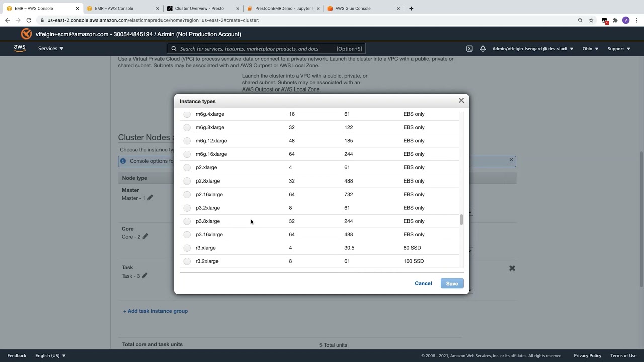The image size is (644, 362).
Task: Choose the p3.16xlarge radio button
Action: click(x=187, y=235)
